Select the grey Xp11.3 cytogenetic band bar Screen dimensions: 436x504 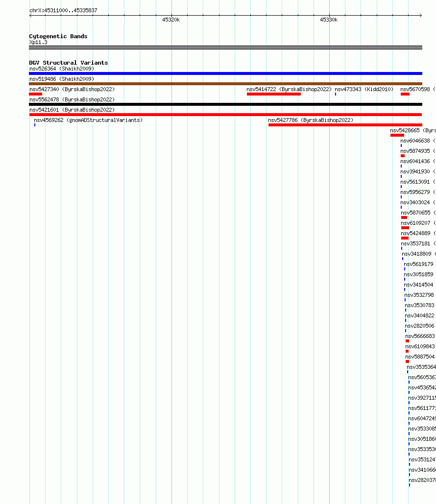(x=225, y=48)
